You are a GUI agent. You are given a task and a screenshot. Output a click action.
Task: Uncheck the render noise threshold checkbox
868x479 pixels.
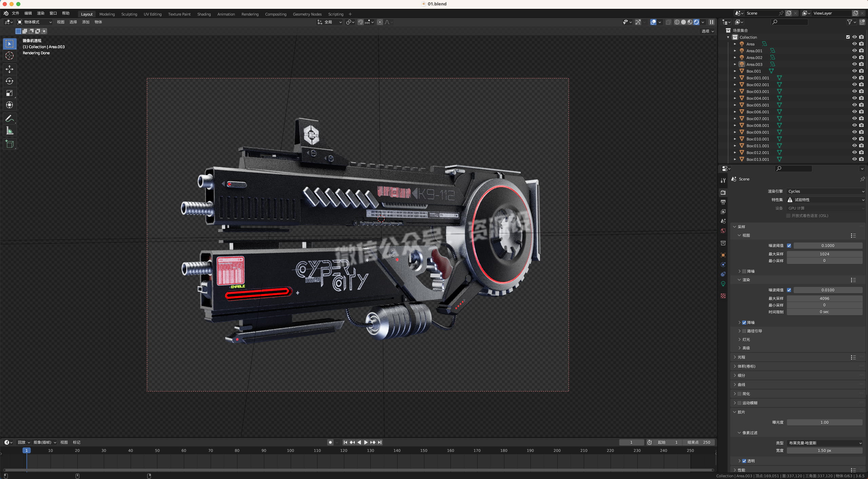789,290
